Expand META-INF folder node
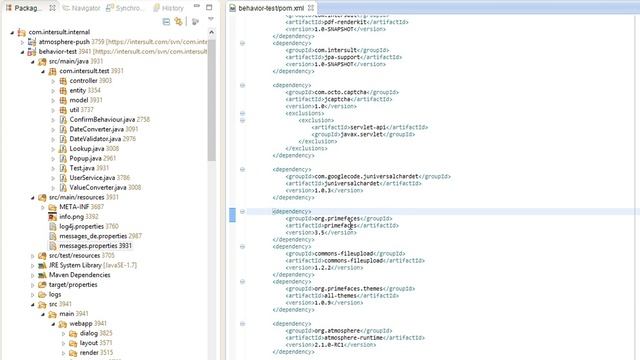The height and width of the screenshot is (360, 640). click(x=43, y=207)
